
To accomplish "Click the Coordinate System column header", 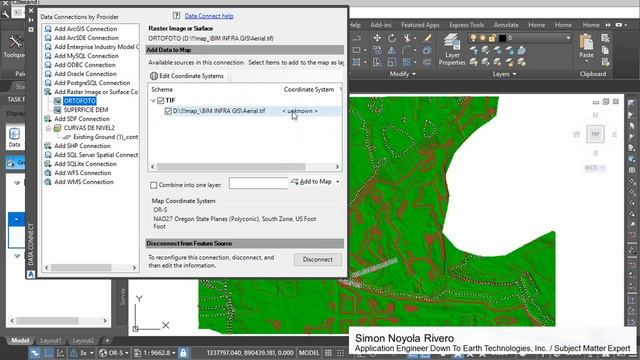I will pyautogui.click(x=309, y=89).
